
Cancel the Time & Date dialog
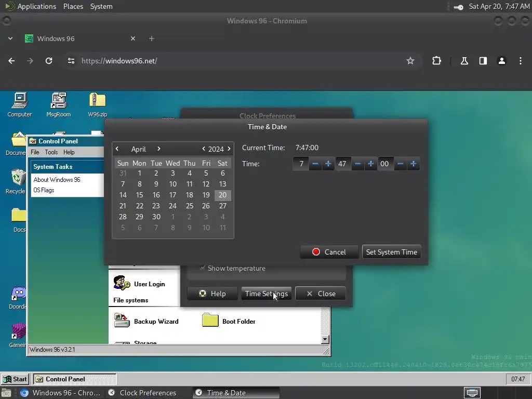[329, 252]
